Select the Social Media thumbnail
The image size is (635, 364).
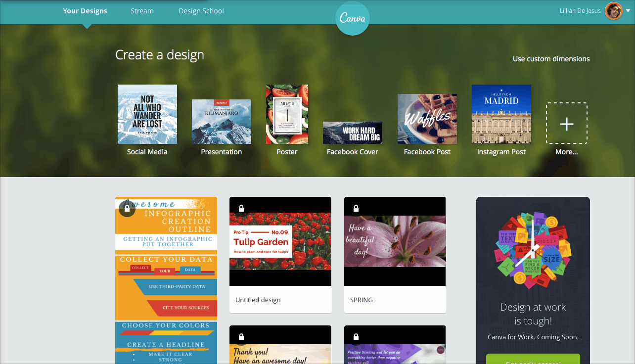(x=147, y=114)
